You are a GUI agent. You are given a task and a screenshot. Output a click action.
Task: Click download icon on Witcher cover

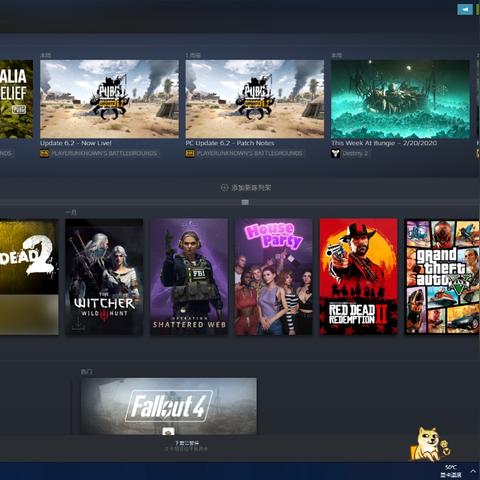(77, 324)
